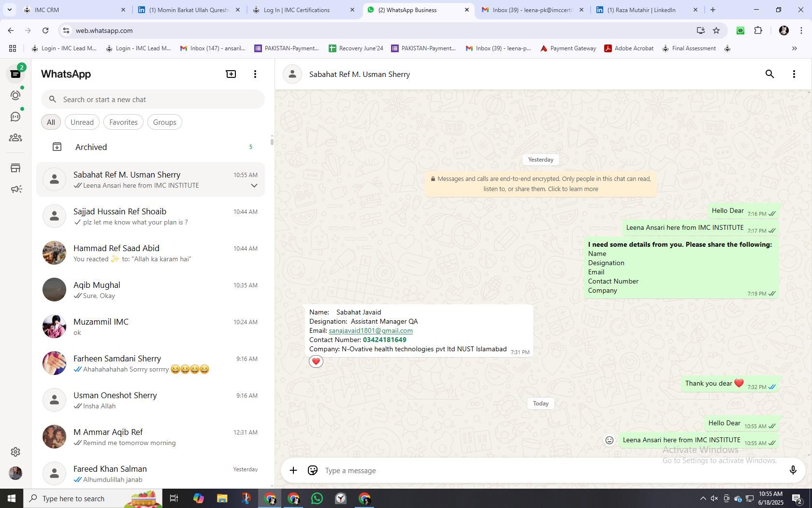Click the search or start new chat field

(153, 100)
